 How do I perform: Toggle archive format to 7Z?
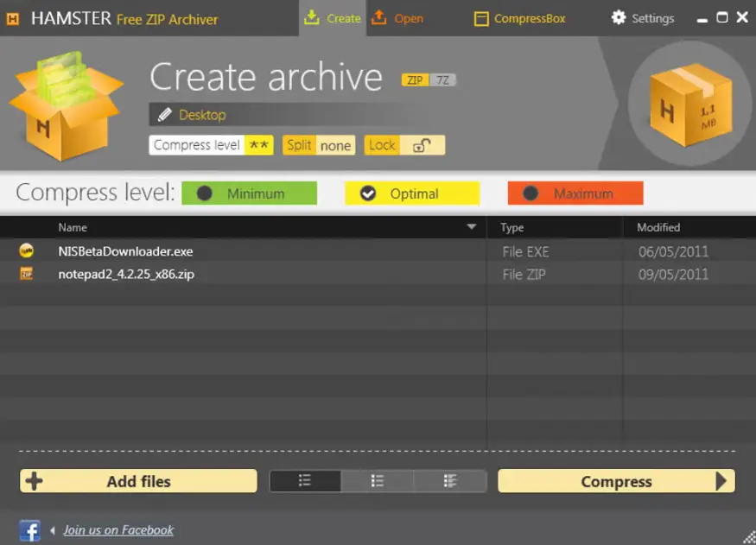coord(444,80)
